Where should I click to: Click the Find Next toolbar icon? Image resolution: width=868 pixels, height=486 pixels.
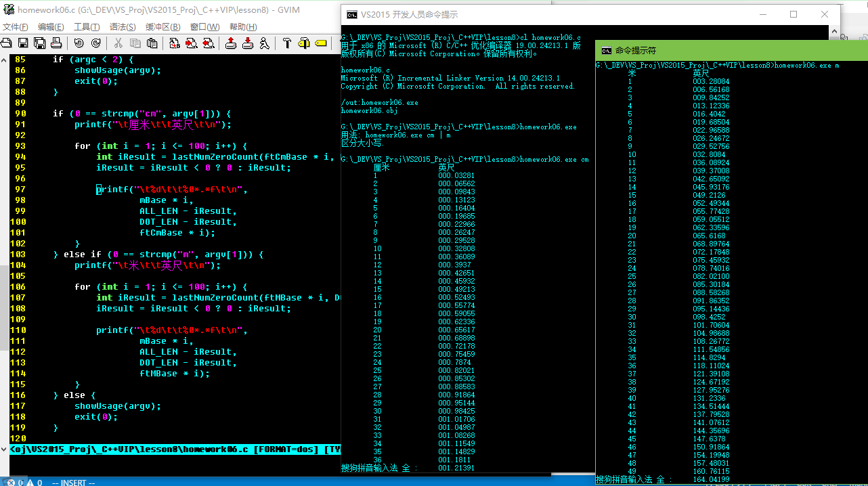pos(192,43)
